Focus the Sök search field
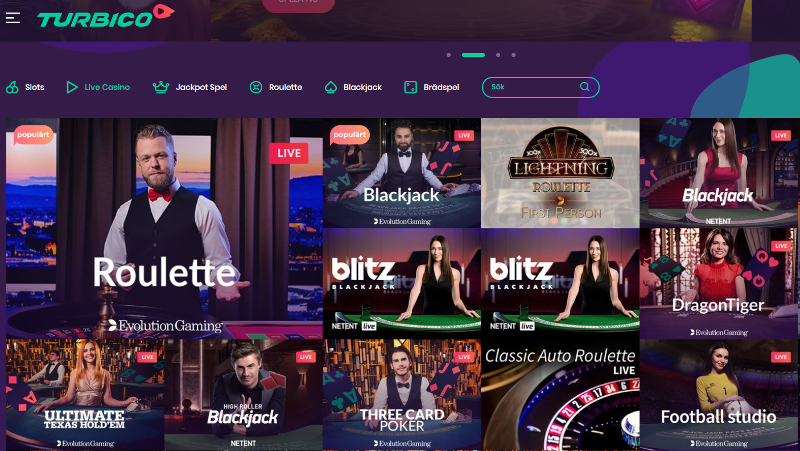This screenshot has width=800, height=451. coord(540,87)
